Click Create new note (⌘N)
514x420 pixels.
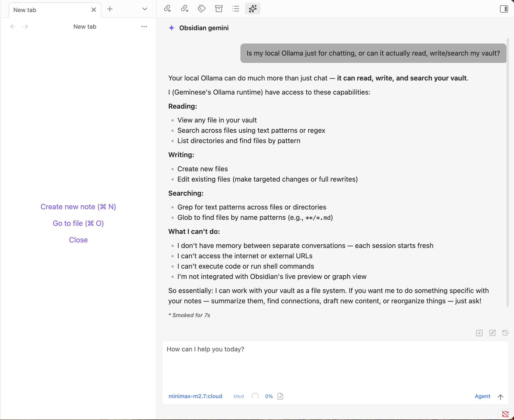[x=78, y=206]
